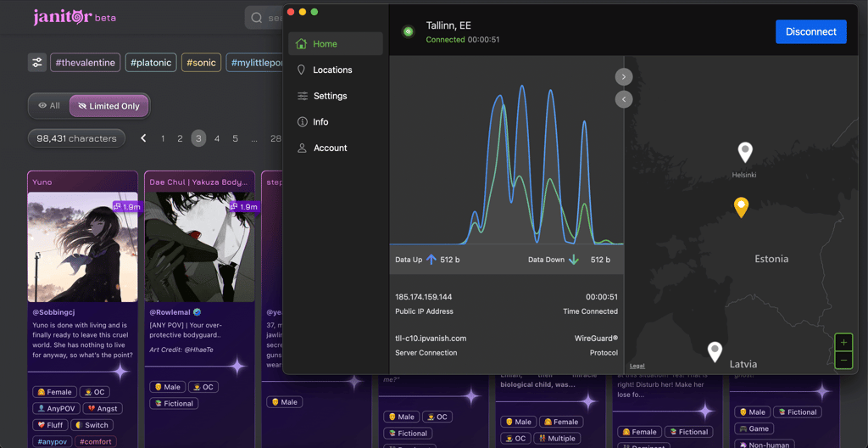This screenshot has width=868, height=448.
Task: Select the yellow Tallinn map pin
Action: coord(741,207)
